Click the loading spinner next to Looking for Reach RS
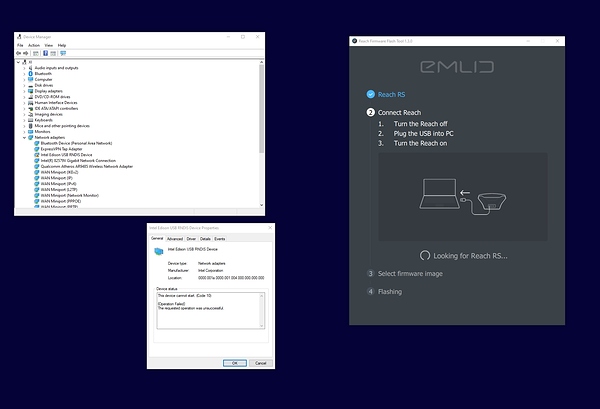 425,256
